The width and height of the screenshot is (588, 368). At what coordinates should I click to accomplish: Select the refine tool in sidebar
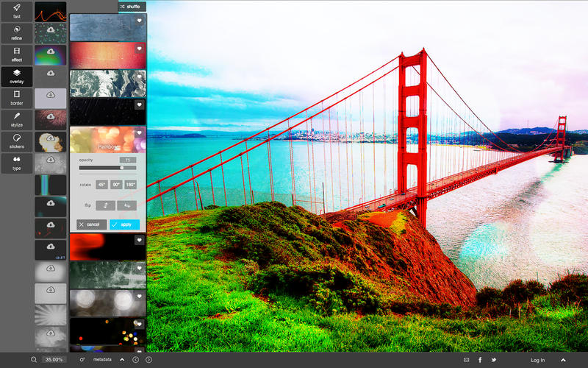click(16, 32)
